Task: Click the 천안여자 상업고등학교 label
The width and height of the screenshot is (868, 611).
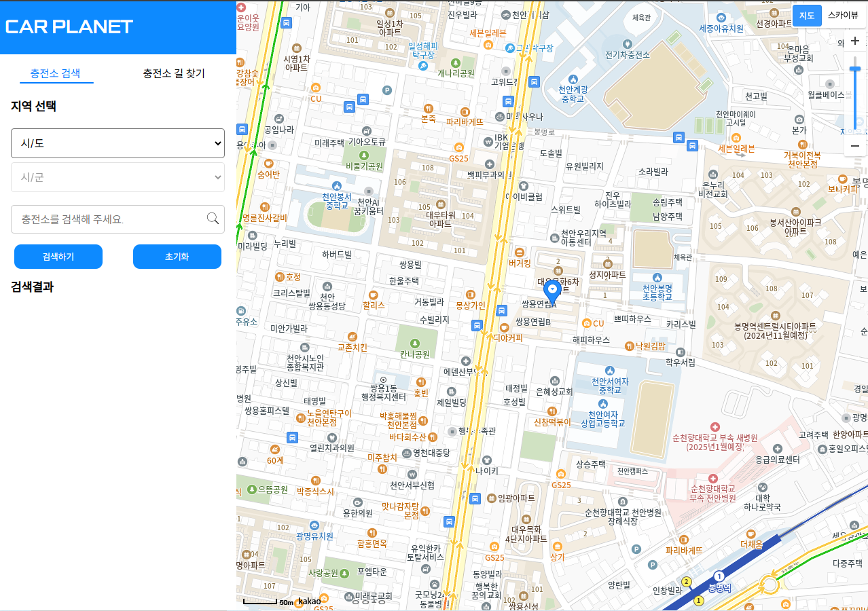Action: (x=603, y=419)
